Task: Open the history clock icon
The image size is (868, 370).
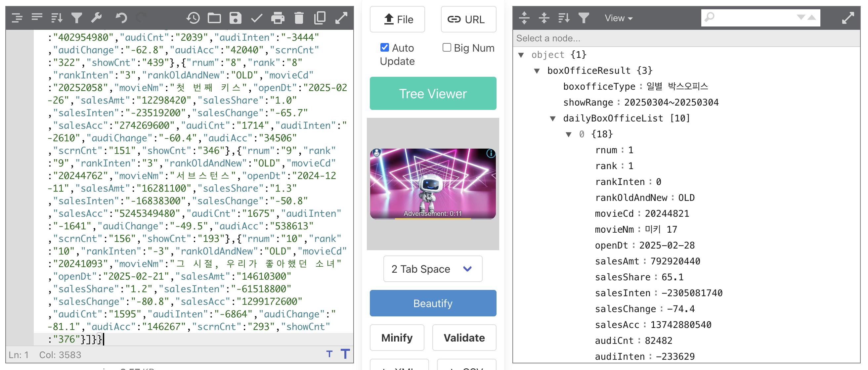Action: 193,18
